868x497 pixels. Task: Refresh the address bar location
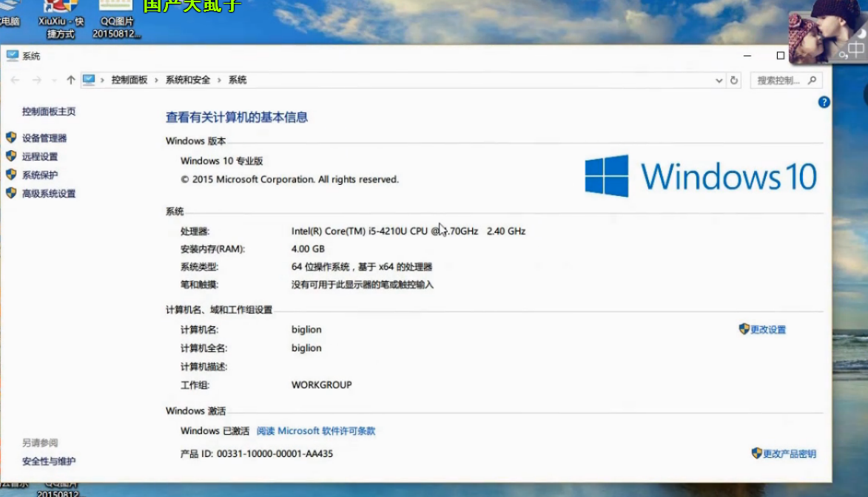click(734, 80)
